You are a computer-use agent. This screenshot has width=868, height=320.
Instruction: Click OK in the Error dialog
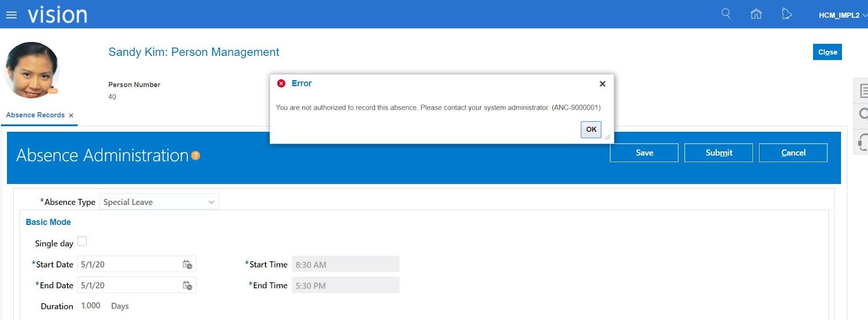pyautogui.click(x=591, y=130)
